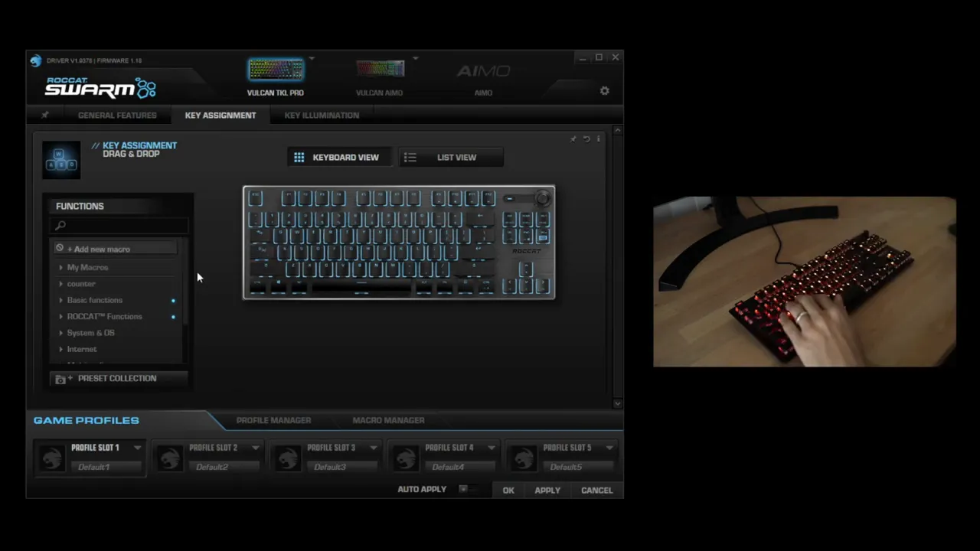Select the F1 key on keyboard view
The width and height of the screenshot is (980, 551).
point(289,198)
